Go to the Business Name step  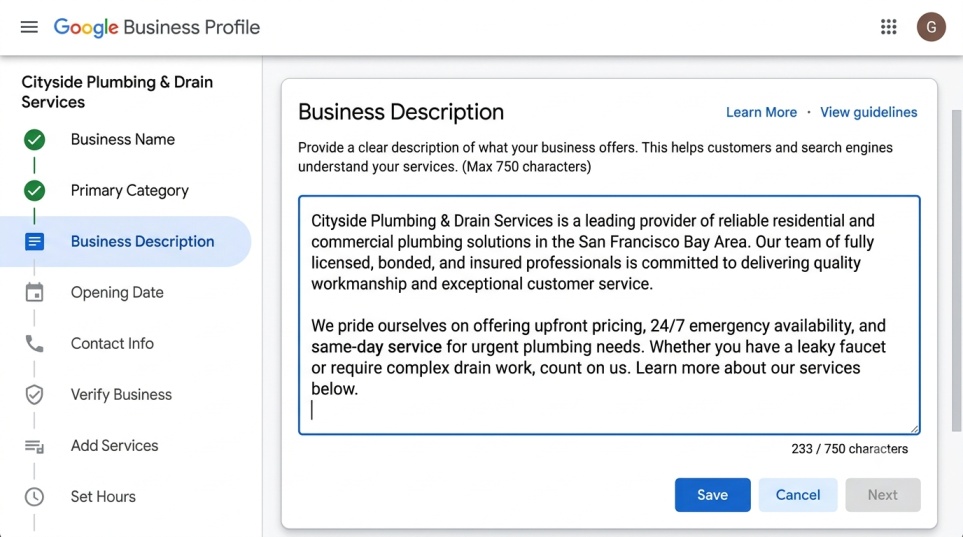(123, 139)
